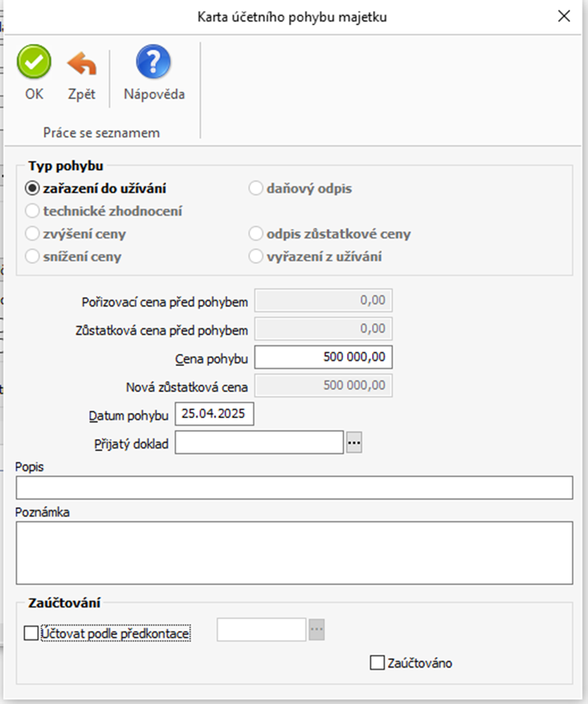Viewport: 588px width, 704px height.
Task: Tick the Zaúčtováno checkbox
Action: 377,662
